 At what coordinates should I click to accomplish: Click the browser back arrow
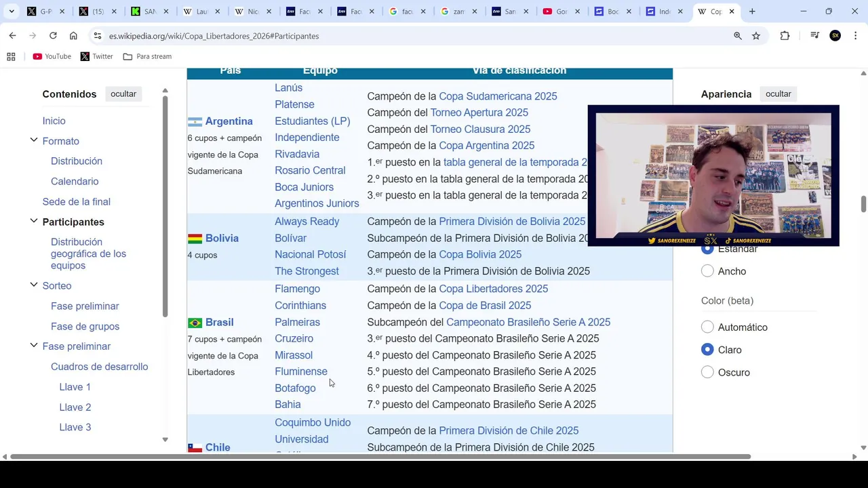pos(12,36)
